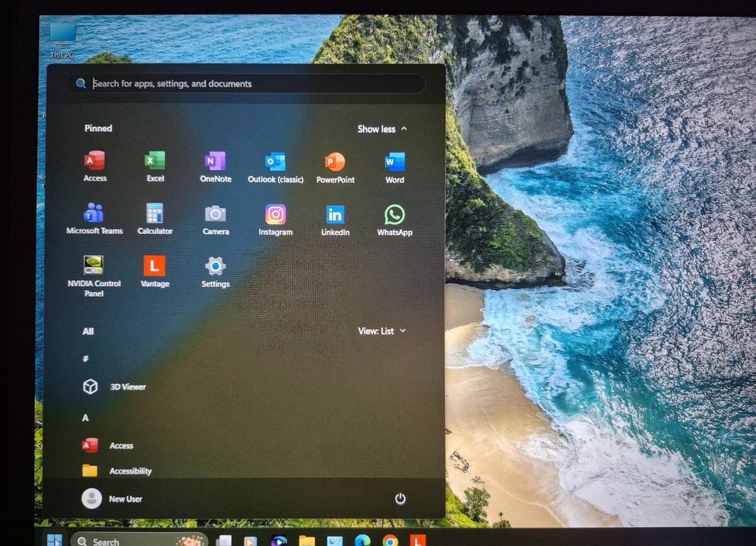Expand the Accessibility folder in list
This screenshot has height=546, width=756.
pyautogui.click(x=130, y=471)
